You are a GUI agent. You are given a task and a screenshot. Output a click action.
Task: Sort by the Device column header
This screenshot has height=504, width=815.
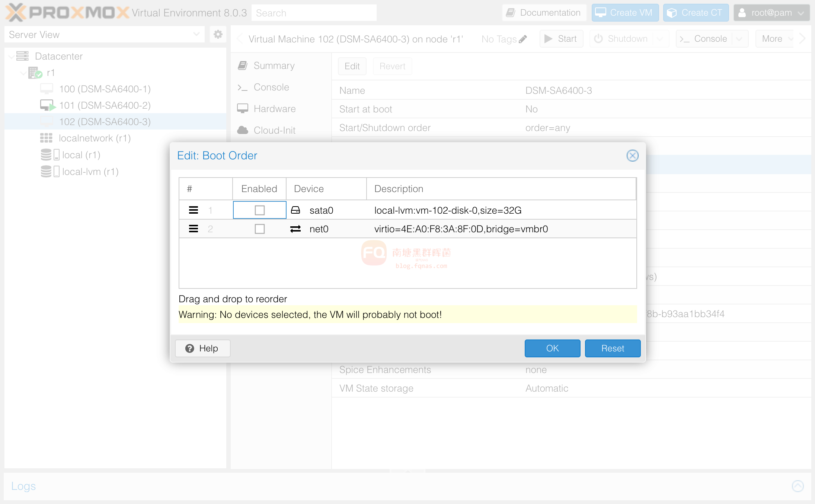tap(326, 189)
